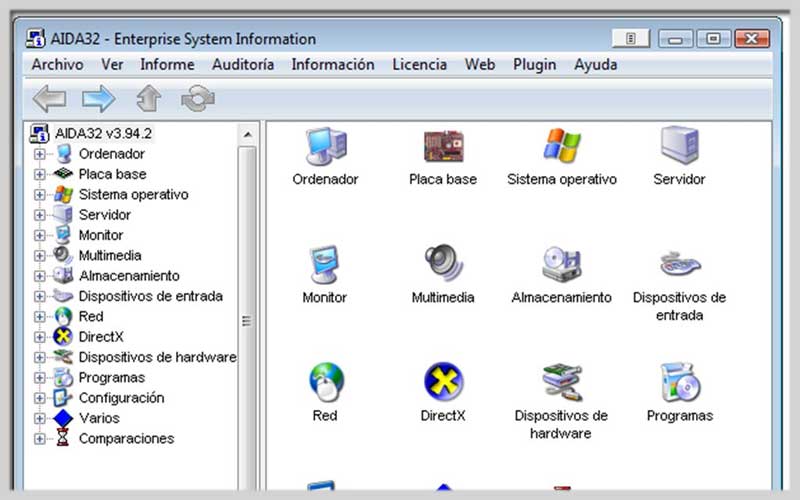The width and height of the screenshot is (800, 500).
Task: Open the Red globe icon in right pane
Action: [327, 382]
